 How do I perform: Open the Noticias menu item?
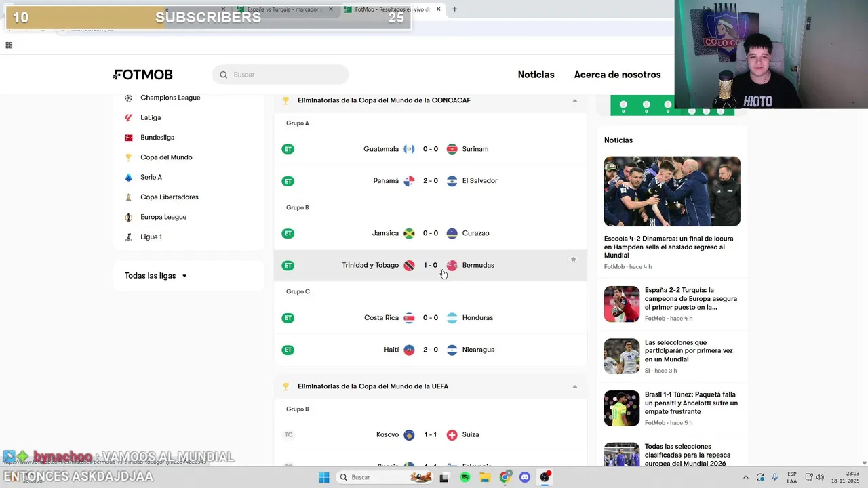click(536, 75)
